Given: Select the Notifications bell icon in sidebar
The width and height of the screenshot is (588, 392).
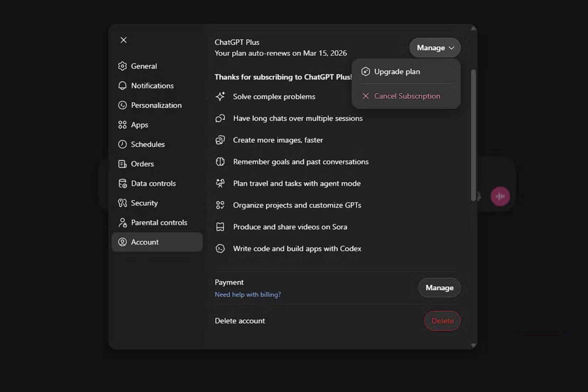Looking at the screenshot, I should click(x=123, y=86).
